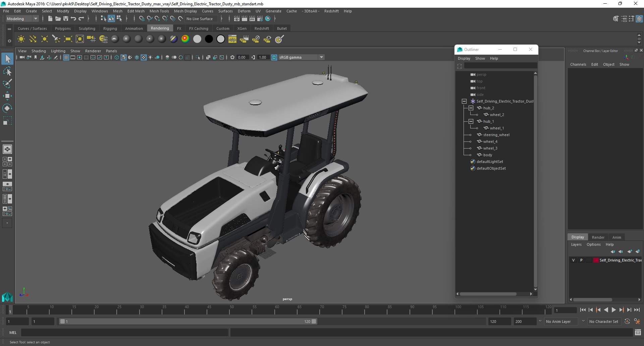Create an area light from shelf
Screen dimensions: 644x346
tap(68, 39)
